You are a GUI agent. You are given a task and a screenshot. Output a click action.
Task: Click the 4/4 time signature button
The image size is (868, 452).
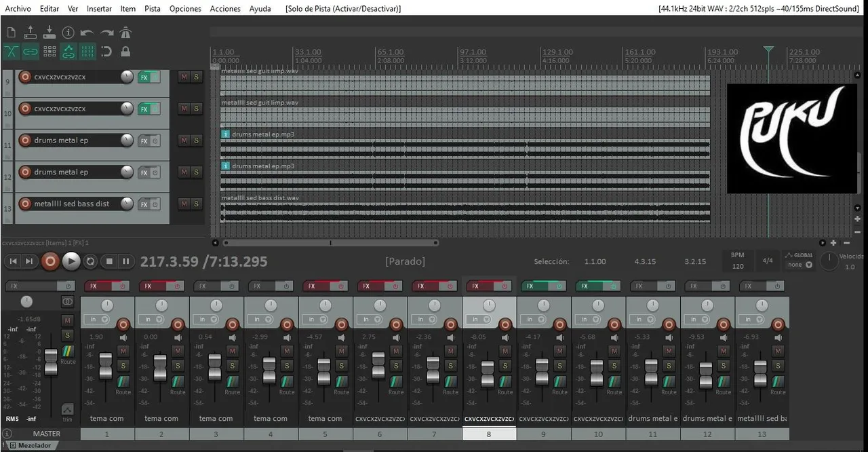click(x=768, y=261)
